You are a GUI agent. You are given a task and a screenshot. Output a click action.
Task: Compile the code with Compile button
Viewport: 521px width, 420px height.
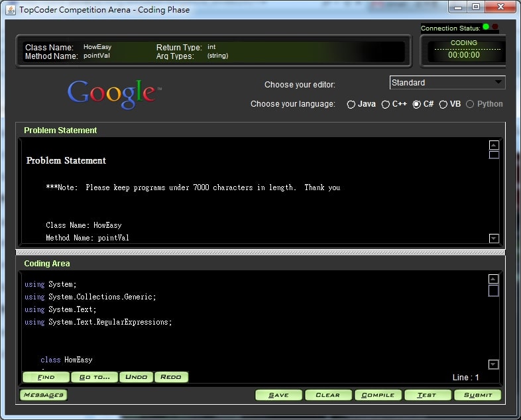378,395
